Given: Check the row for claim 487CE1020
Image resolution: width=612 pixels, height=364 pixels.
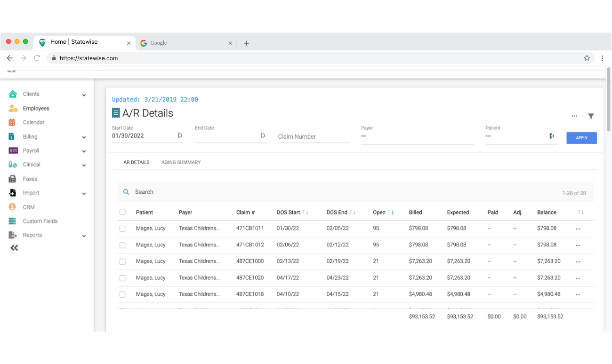Looking at the screenshot, I should 122,278.
